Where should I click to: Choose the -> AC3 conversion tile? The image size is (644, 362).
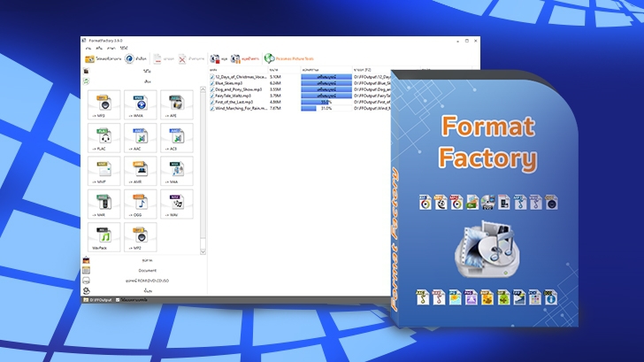pos(177,138)
